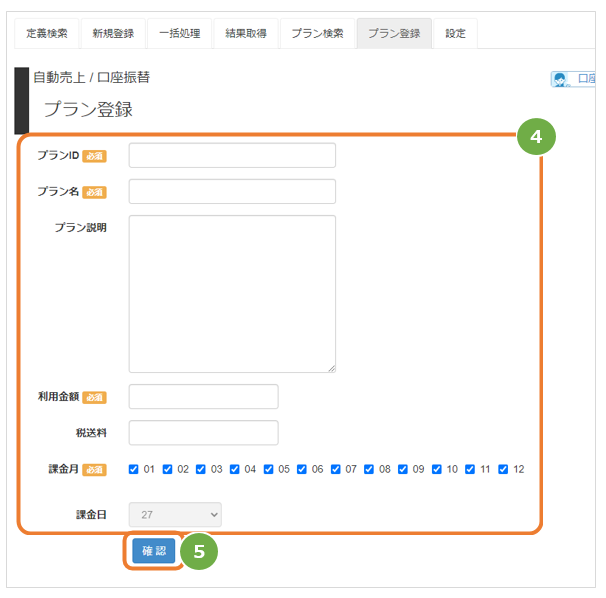Open the 課金日 dropdown showing 27
This screenshot has width=606, height=598.
tap(175, 515)
